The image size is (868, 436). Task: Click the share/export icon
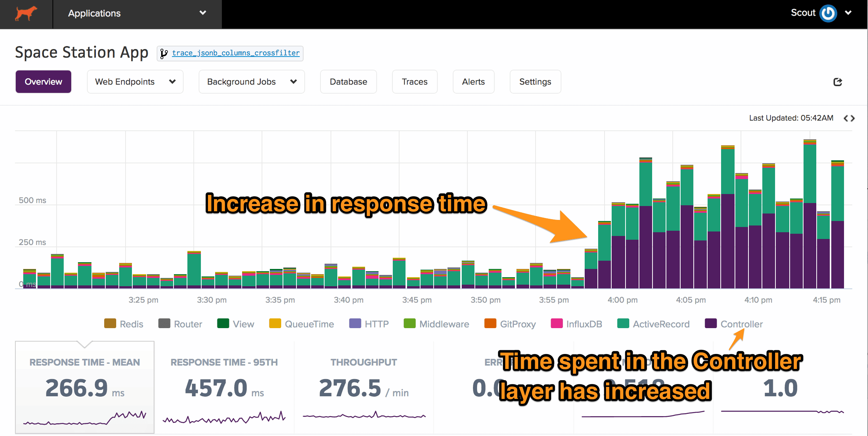pos(838,82)
